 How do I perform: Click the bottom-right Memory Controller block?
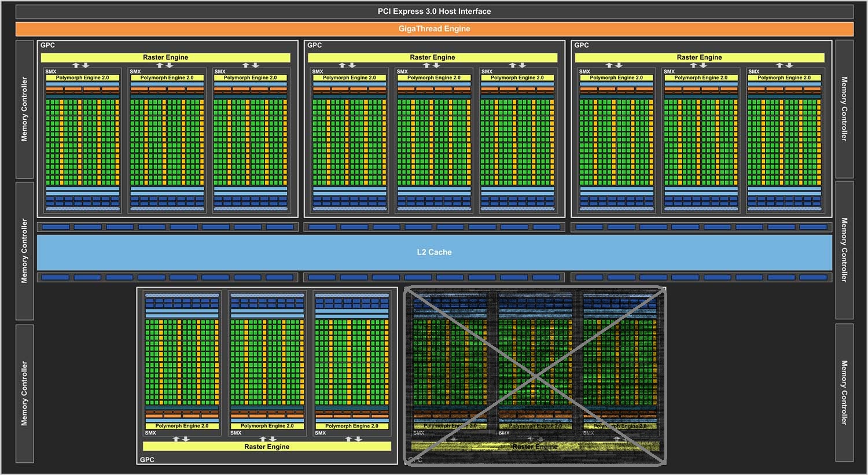[x=844, y=393]
